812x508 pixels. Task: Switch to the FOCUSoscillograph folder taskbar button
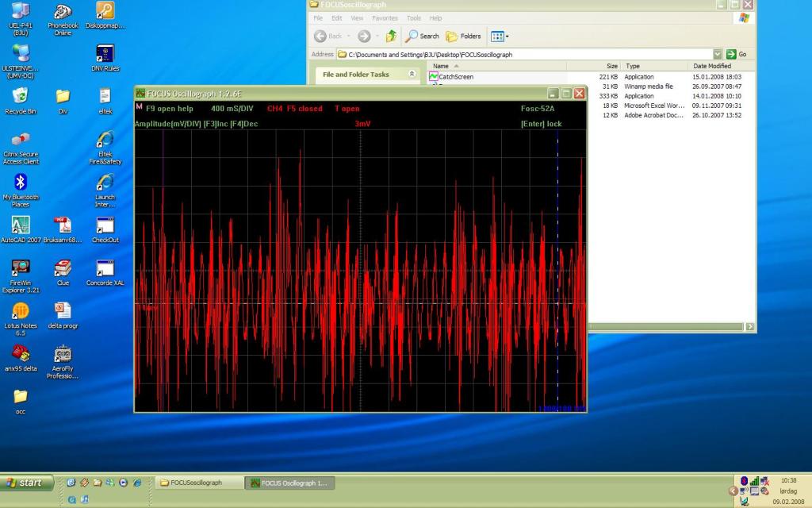(x=199, y=483)
